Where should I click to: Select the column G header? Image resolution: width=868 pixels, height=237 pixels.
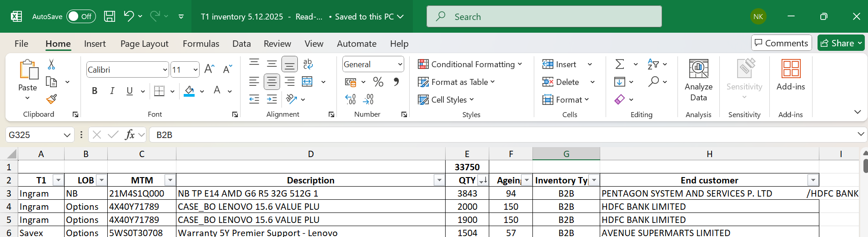point(566,154)
